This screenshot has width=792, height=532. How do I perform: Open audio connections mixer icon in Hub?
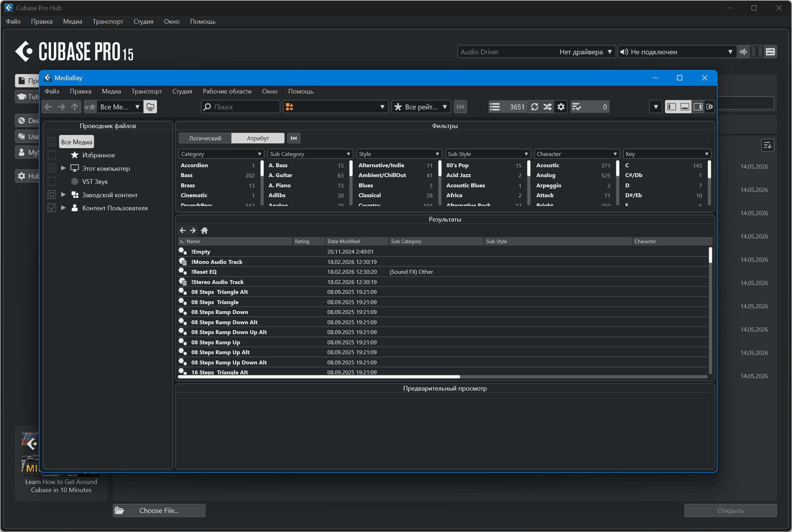tap(770, 52)
